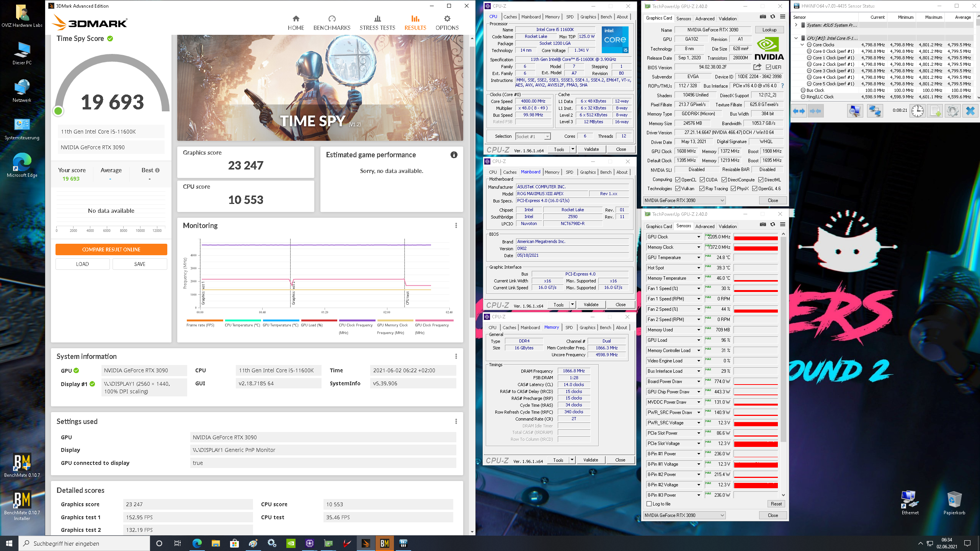
Task: Toggle the Vulkan checkbox in GPU-Z
Action: 678,189
